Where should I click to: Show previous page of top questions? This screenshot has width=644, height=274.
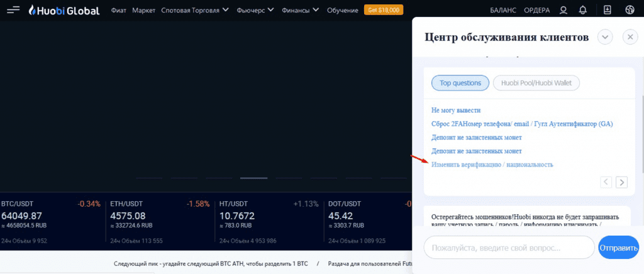pyautogui.click(x=606, y=182)
